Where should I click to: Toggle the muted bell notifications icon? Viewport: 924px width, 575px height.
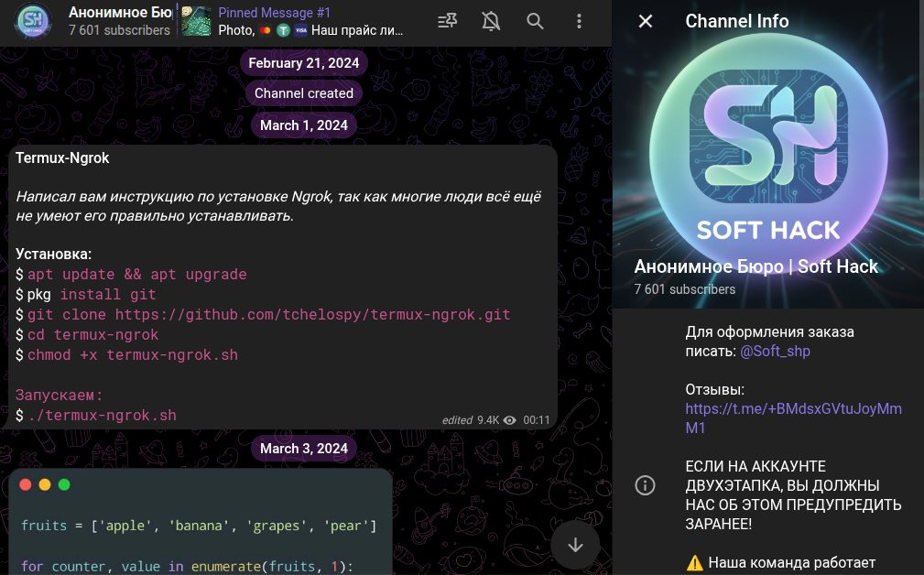[491, 21]
